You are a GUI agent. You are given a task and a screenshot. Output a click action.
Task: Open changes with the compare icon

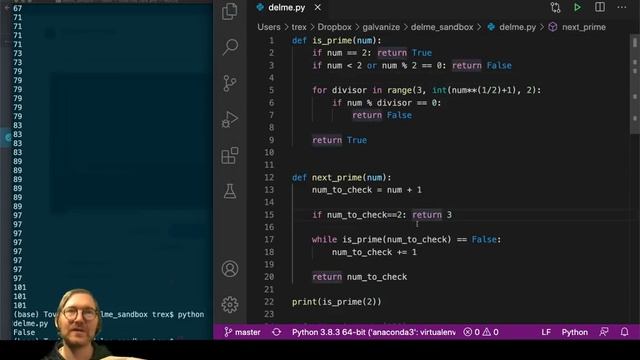[555, 7]
